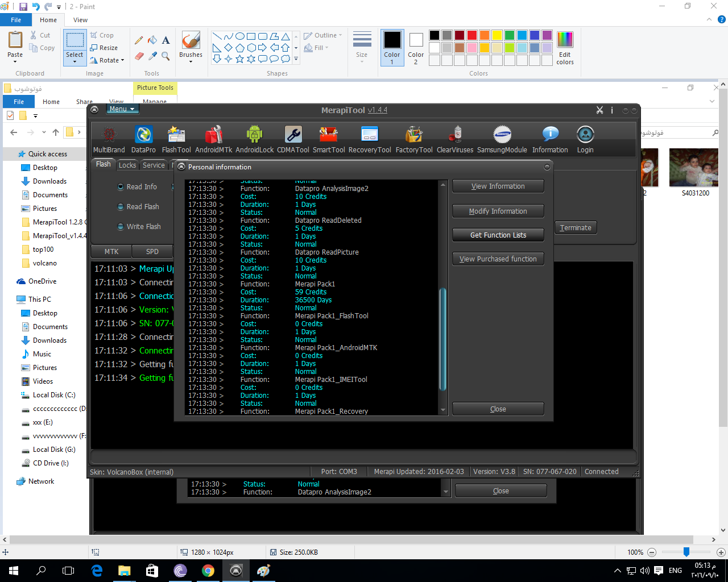Adjust the Paint zoom slider handle
Image resolution: width=728 pixels, height=582 pixels.
click(x=686, y=552)
